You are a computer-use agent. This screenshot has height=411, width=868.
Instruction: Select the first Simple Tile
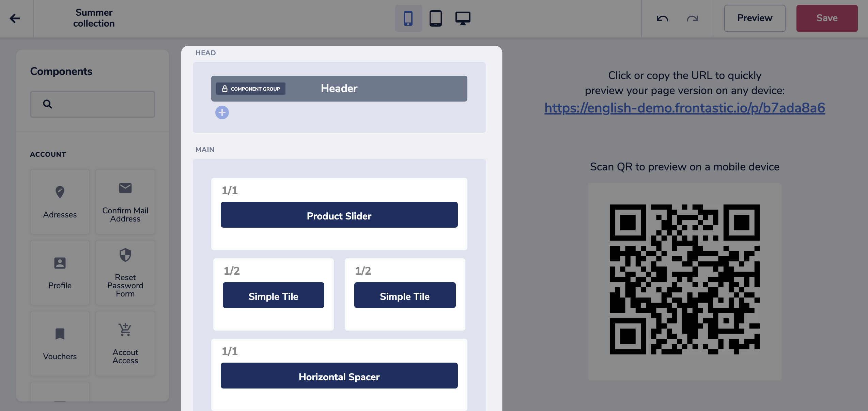pos(274,295)
